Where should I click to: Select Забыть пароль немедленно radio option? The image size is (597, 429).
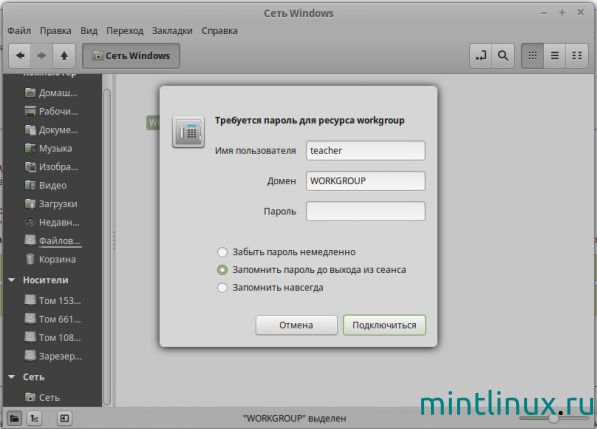[222, 252]
